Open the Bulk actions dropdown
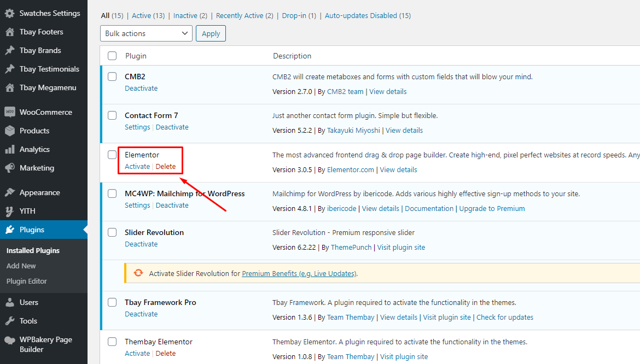The width and height of the screenshot is (640, 364). click(x=146, y=33)
